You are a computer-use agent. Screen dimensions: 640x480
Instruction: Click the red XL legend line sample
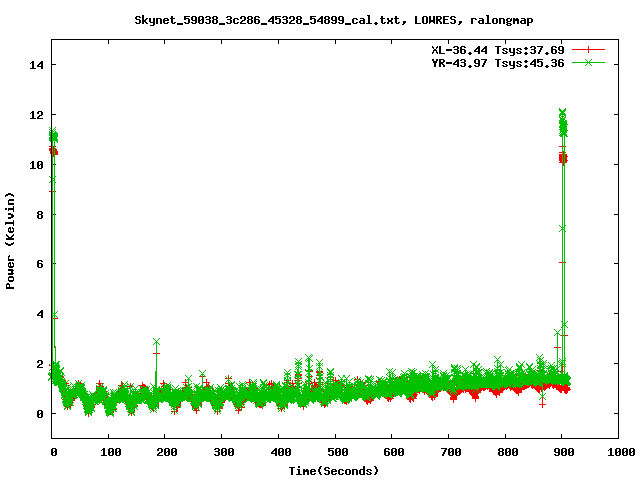588,50
